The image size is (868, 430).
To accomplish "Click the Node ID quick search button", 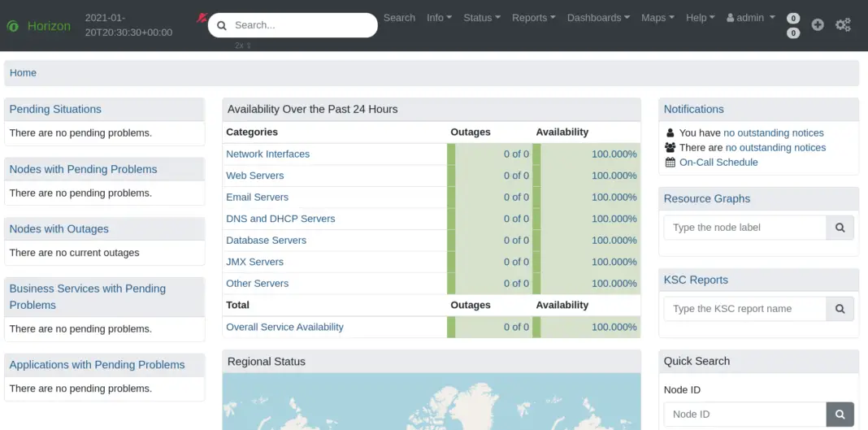I will click(840, 414).
